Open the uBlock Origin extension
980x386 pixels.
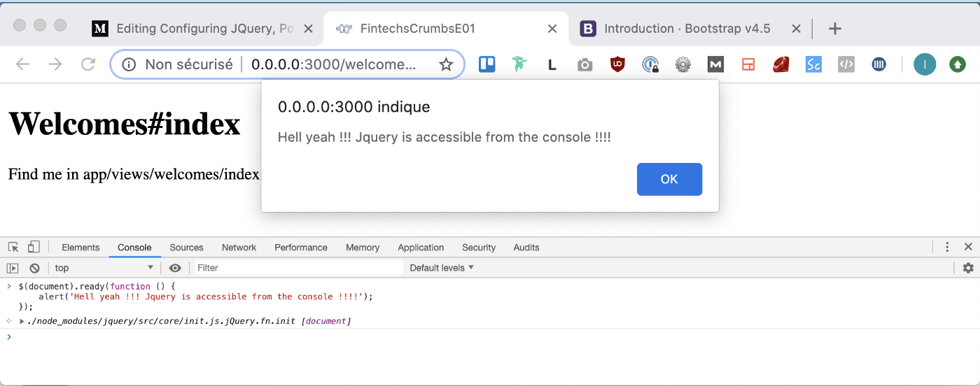click(617, 64)
